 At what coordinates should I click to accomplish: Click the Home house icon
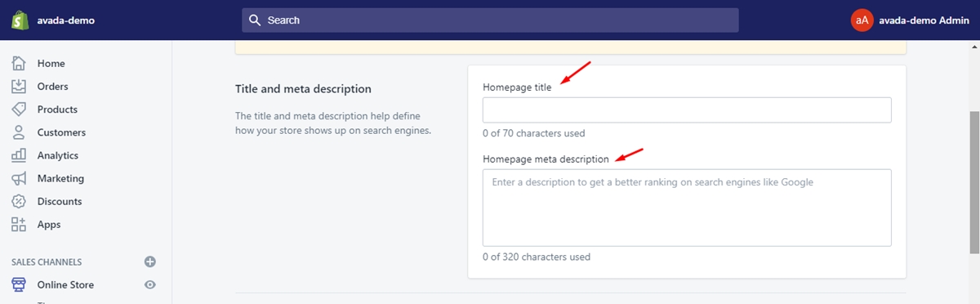(19, 63)
